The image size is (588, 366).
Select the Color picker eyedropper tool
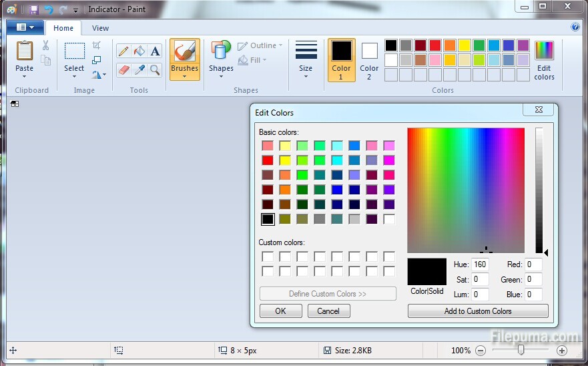[x=139, y=69]
